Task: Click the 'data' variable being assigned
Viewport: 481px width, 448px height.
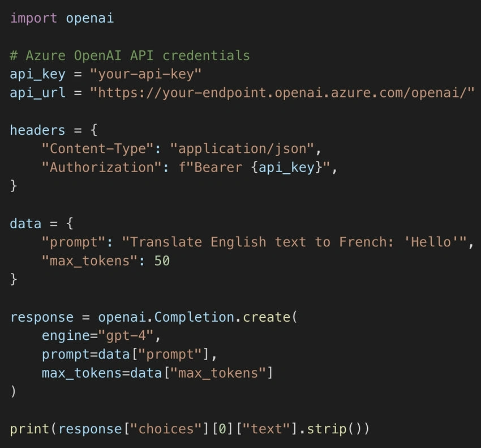Action: pyautogui.click(x=25, y=224)
